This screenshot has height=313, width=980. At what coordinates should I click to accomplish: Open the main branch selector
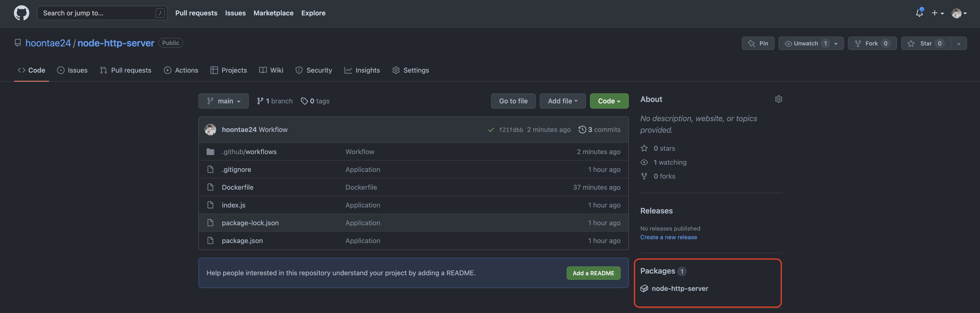(223, 101)
